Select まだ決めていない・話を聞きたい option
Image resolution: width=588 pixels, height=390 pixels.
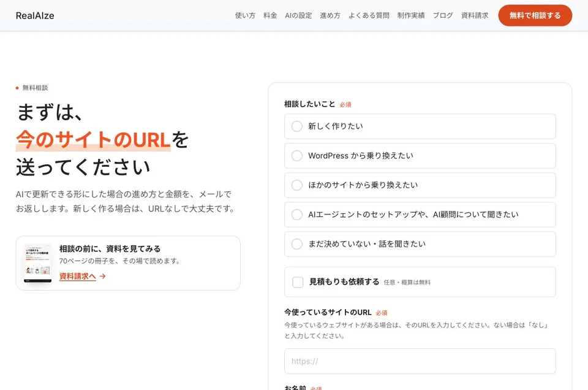coord(420,244)
